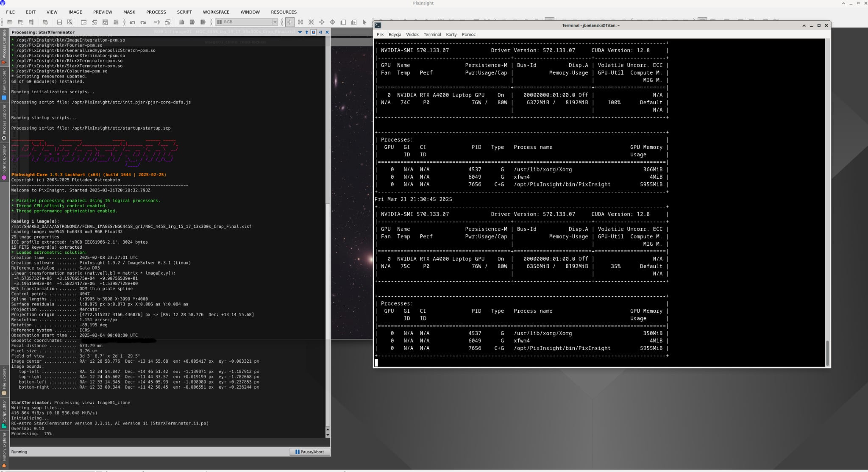Open the PREVIEW menu
This screenshot has width=868, height=472.
click(x=103, y=12)
